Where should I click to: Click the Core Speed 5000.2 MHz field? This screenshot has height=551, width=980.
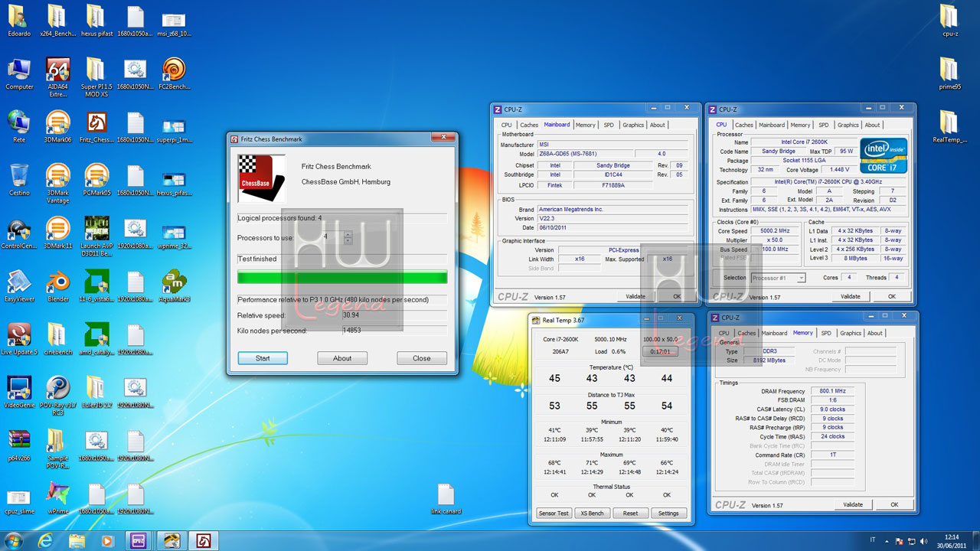tap(776, 230)
